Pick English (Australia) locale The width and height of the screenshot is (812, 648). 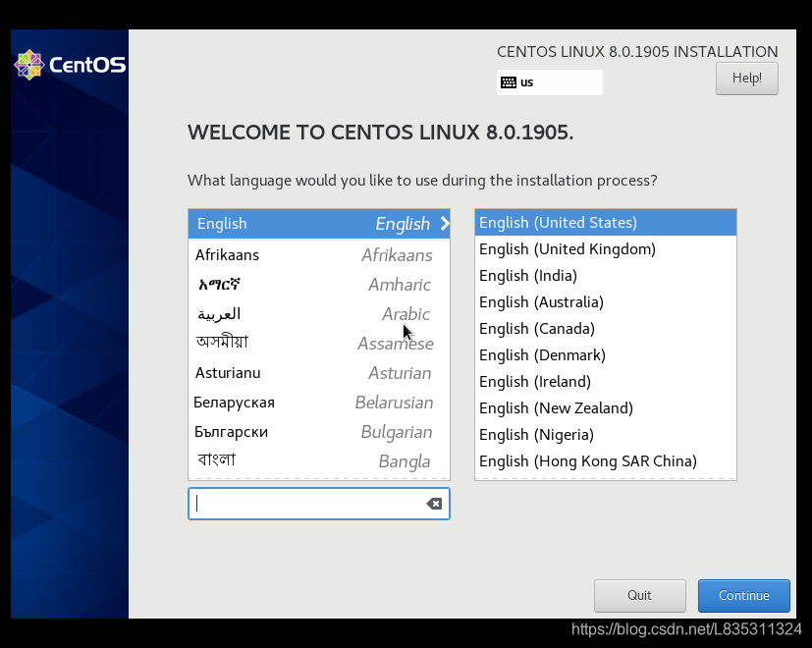[x=606, y=302]
